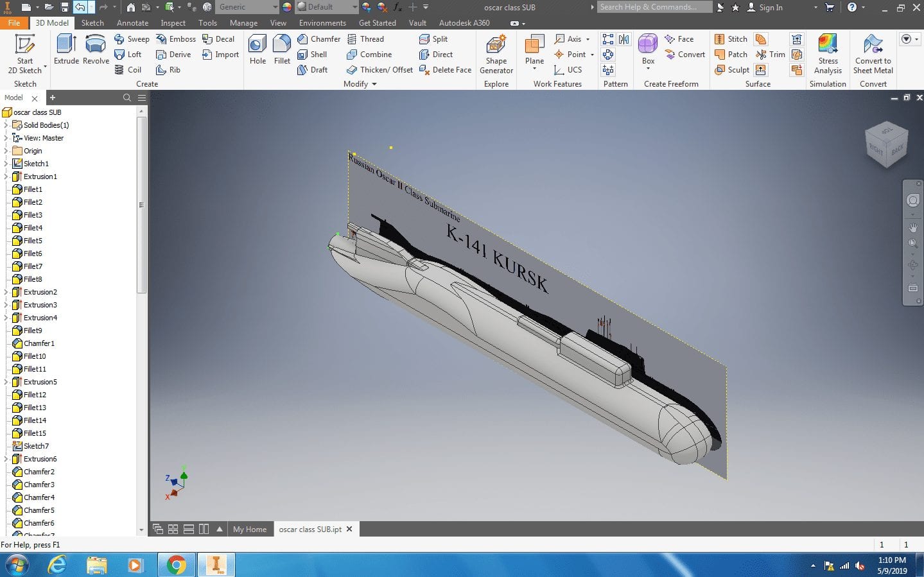Open the Plane work feature dropdown

coord(534,69)
